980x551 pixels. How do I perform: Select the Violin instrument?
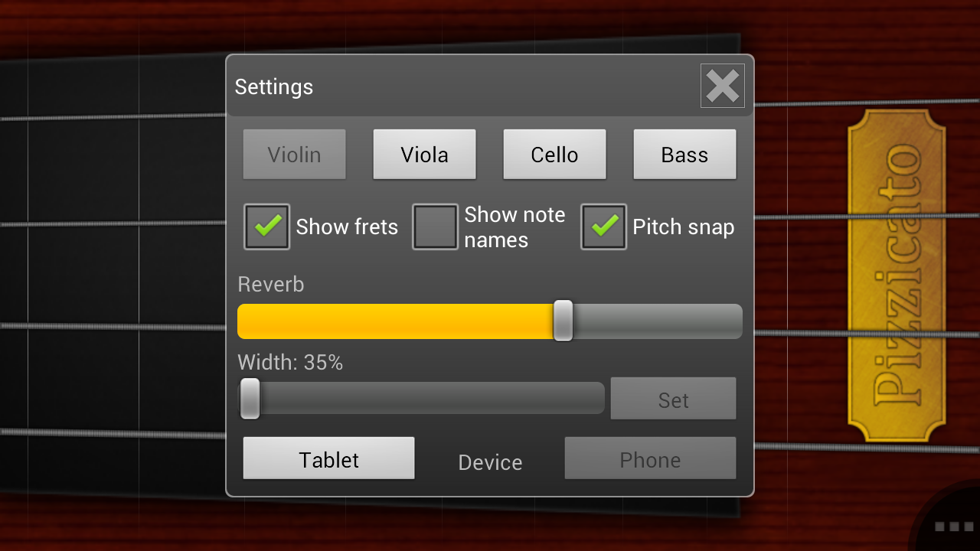(294, 154)
